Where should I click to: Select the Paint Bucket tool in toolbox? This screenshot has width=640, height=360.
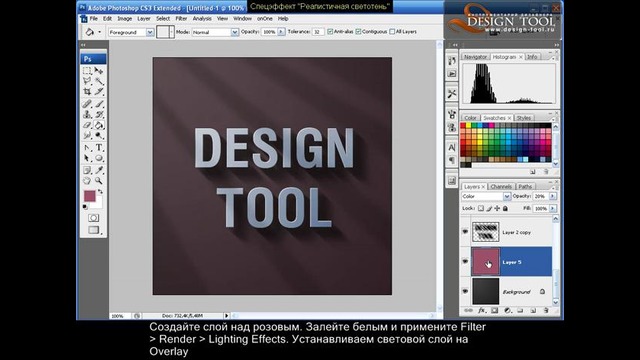[99, 125]
